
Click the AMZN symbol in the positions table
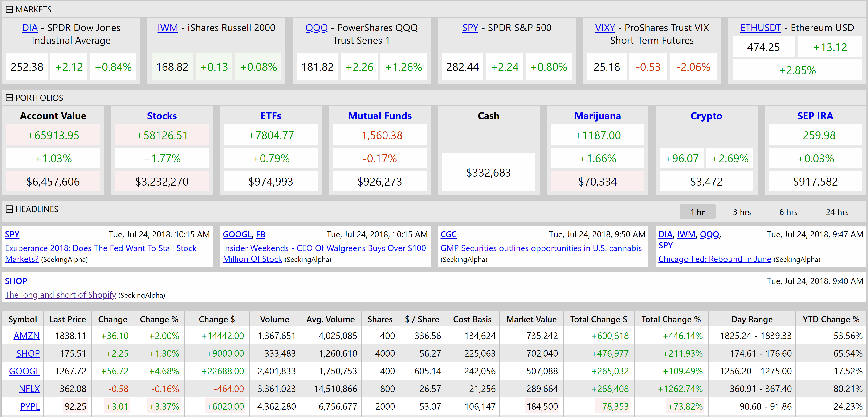27,336
